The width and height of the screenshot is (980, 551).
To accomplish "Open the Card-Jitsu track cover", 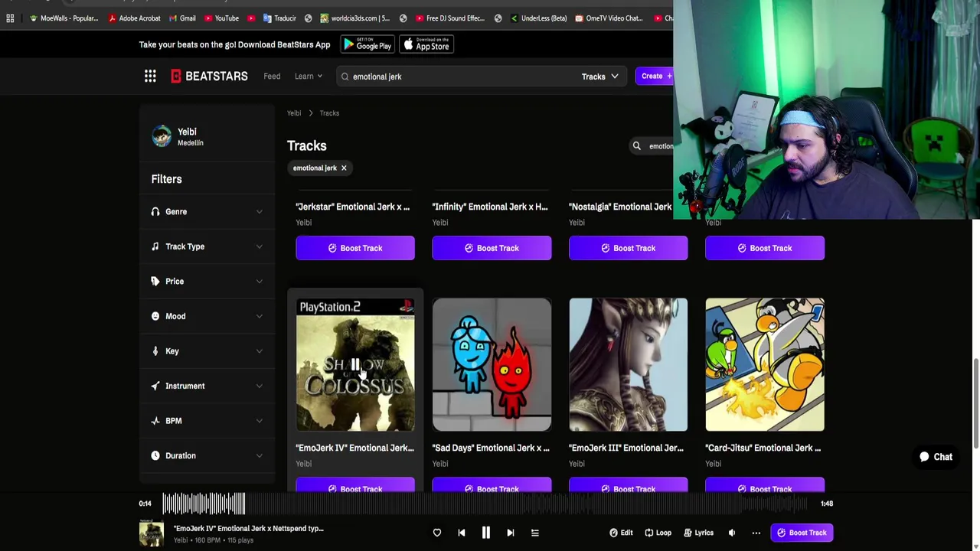I will [765, 365].
